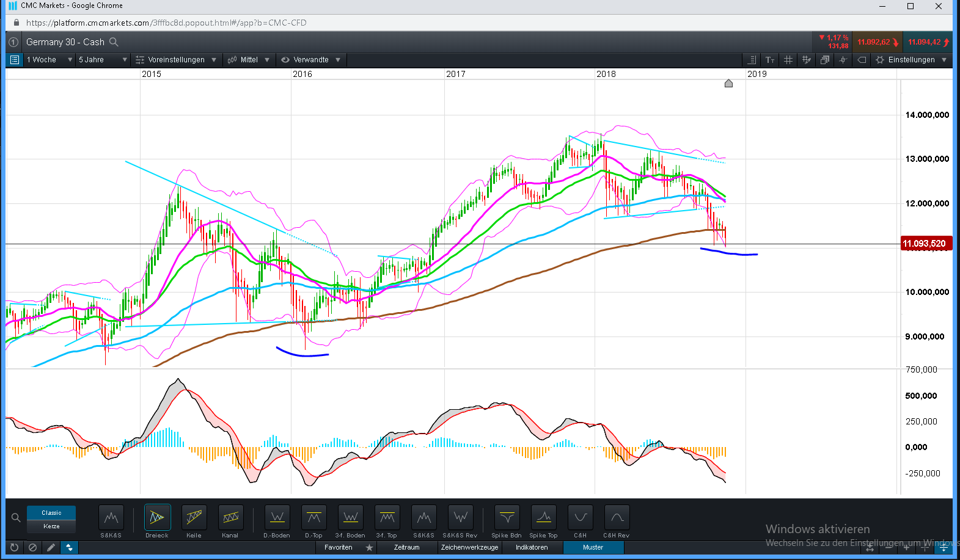Open the 1 Woche interval dropdown

click(x=49, y=60)
